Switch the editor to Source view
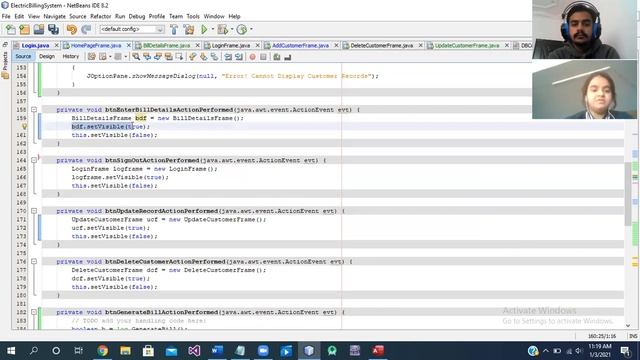Image resolution: width=640 pixels, height=360 pixels. (23, 56)
